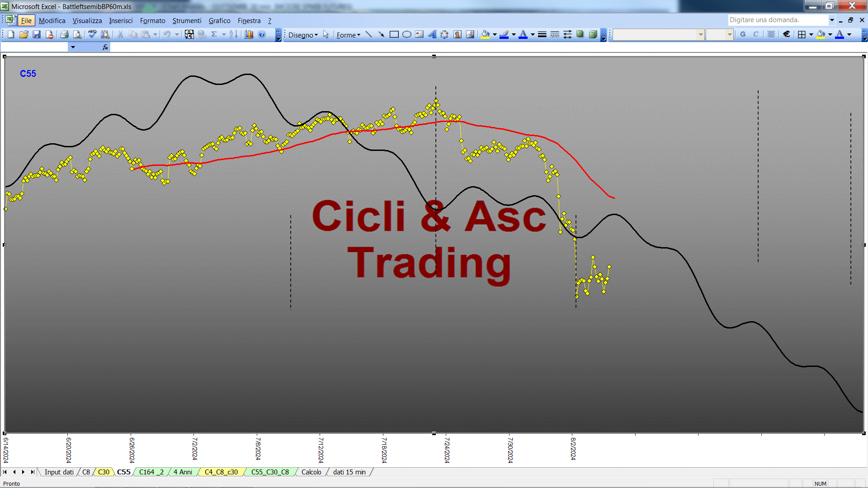
Task: Toggle Italic (C) formatting
Action: [x=756, y=34]
